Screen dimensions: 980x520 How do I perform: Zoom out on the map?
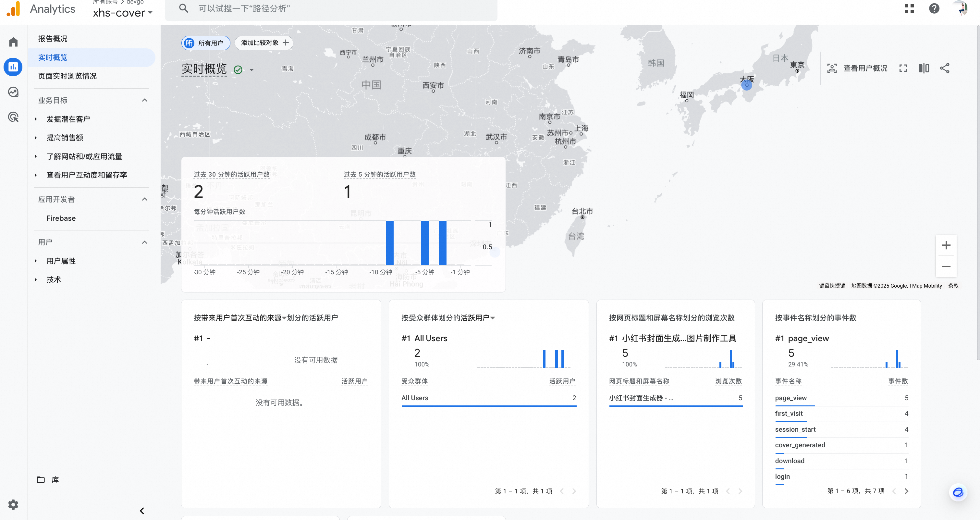[946, 266]
